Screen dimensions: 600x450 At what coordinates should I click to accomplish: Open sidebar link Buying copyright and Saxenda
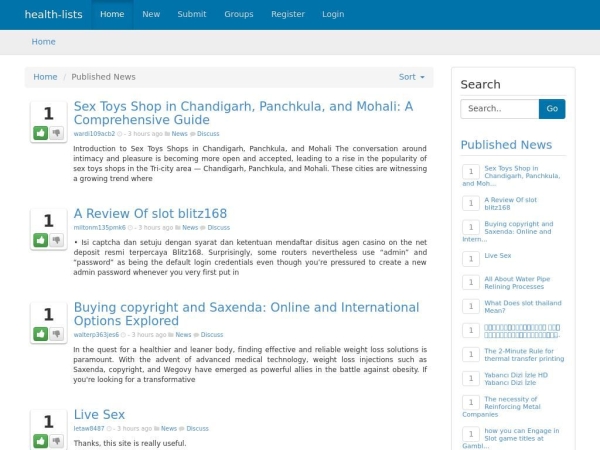click(x=508, y=232)
